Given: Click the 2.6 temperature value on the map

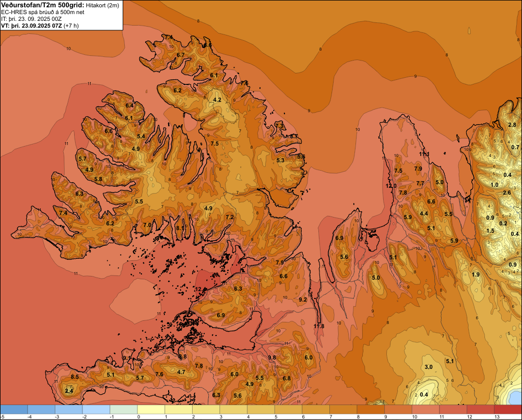Looking at the screenshot, I should coord(507,193).
